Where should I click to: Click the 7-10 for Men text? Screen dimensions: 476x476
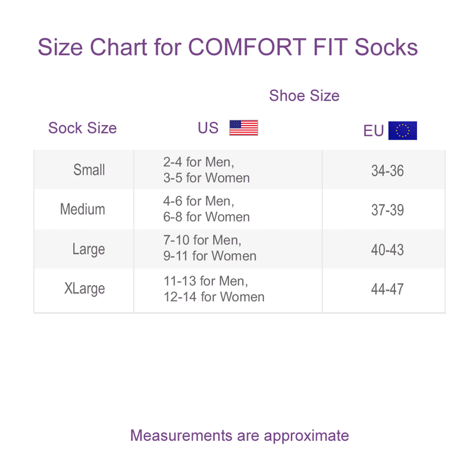point(202,240)
